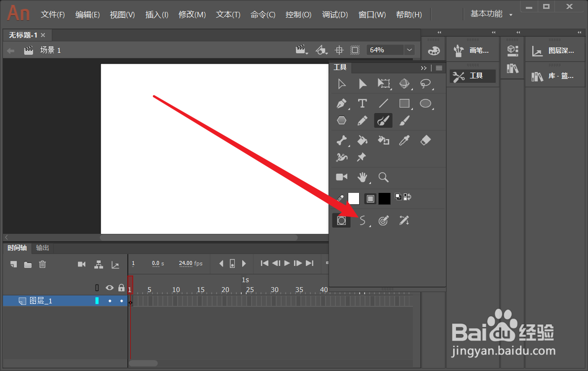Screen dimensions: 588x371
Task: Open the 工具 panel options menu
Action: (x=439, y=68)
